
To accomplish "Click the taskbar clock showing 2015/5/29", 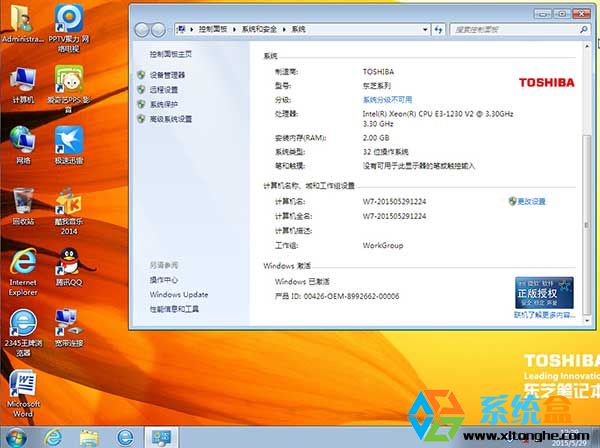I will tap(569, 438).
